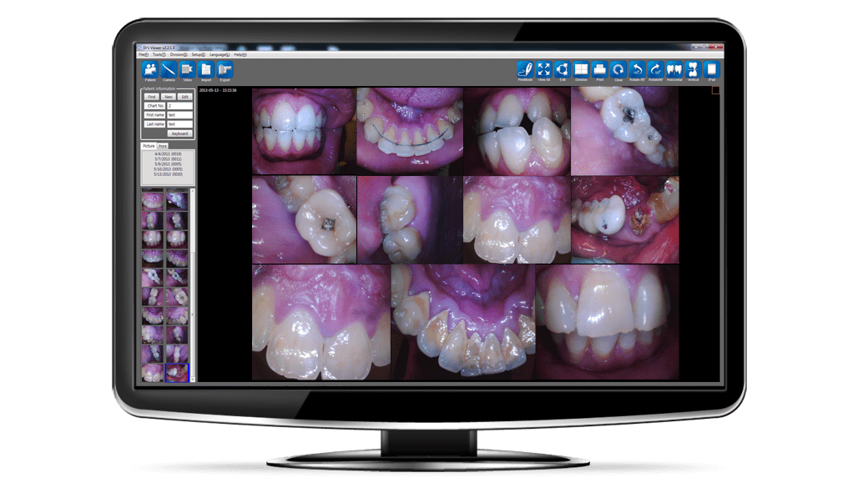
Task: Rotate the image 90 degrees
Action: [x=655, y=69]
